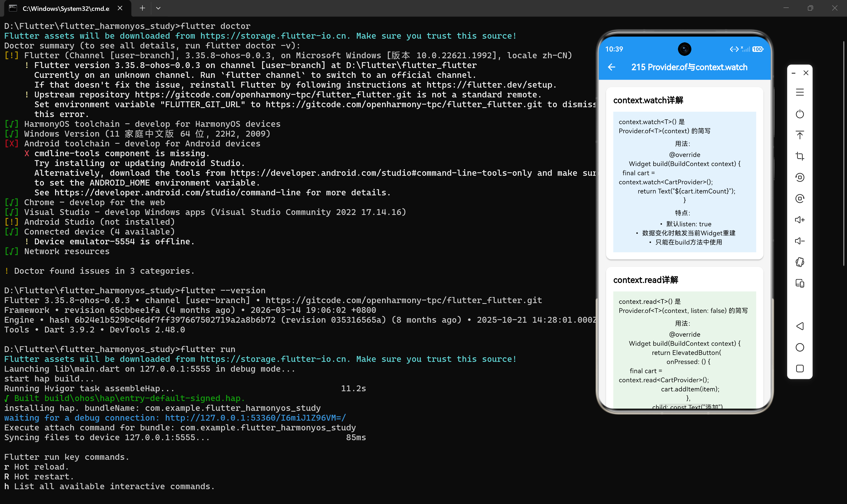The height and width of the screenshot is (504, 847).
Task: Click the storage.flutter-io.cn URL in first warning
Action: [x=273, y=36]
